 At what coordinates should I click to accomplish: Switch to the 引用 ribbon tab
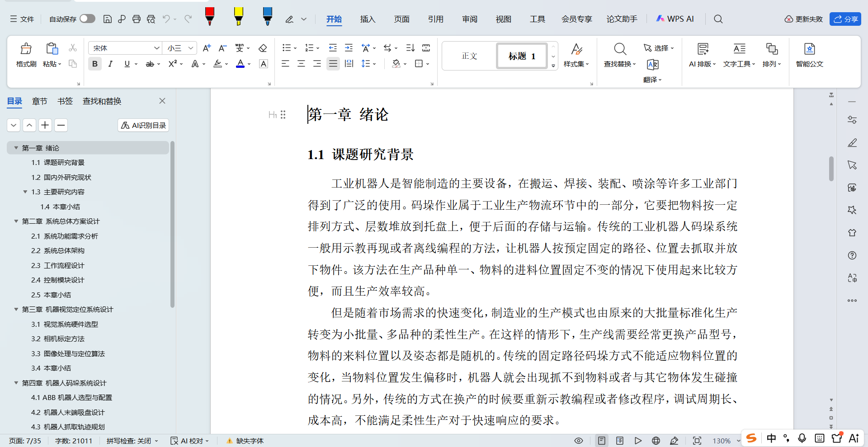coord(435,19)
